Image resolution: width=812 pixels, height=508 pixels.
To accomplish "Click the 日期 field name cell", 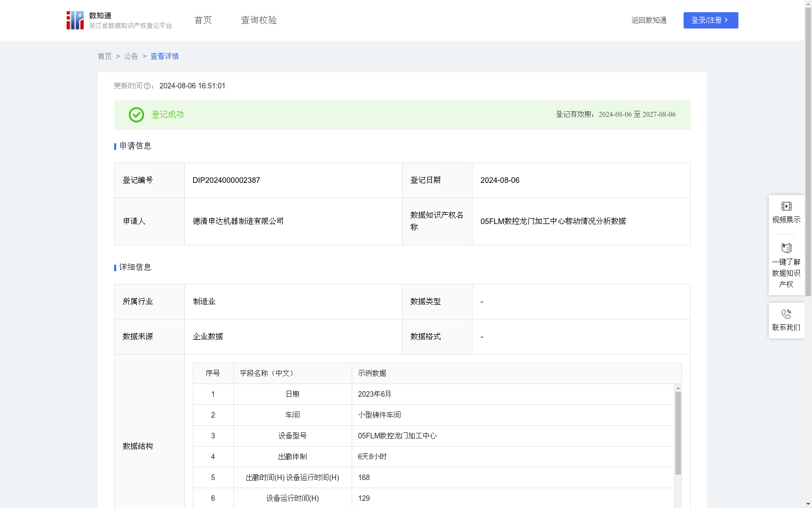I will coord(292,394).
